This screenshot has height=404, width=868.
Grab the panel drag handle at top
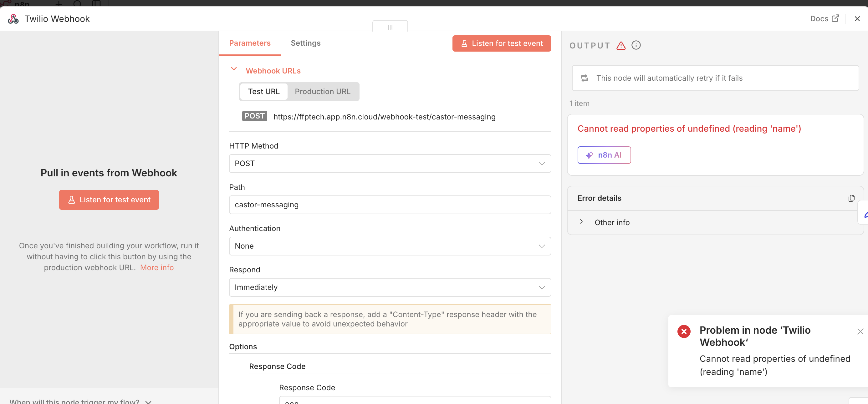tap(390, 27)
